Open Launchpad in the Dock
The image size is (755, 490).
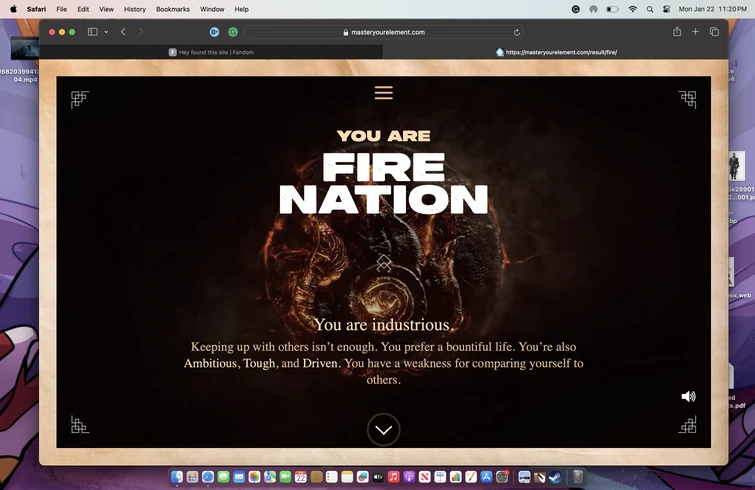[193, 477]
